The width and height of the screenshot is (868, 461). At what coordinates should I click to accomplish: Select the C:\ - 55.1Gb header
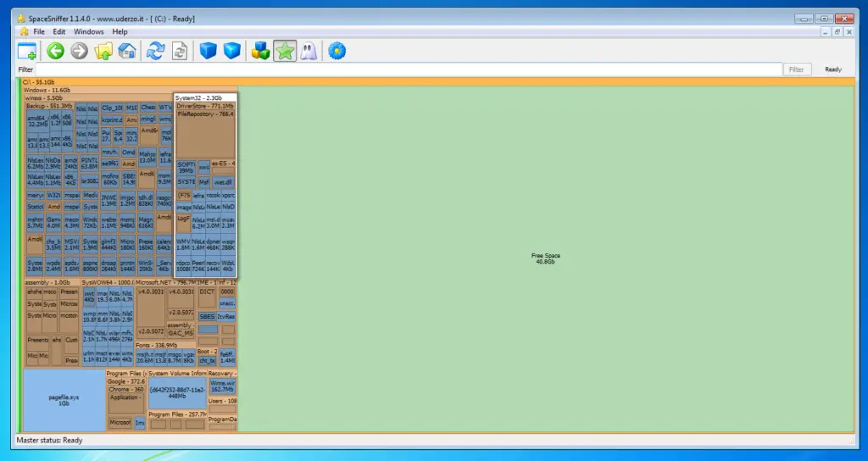coord(437,82)
